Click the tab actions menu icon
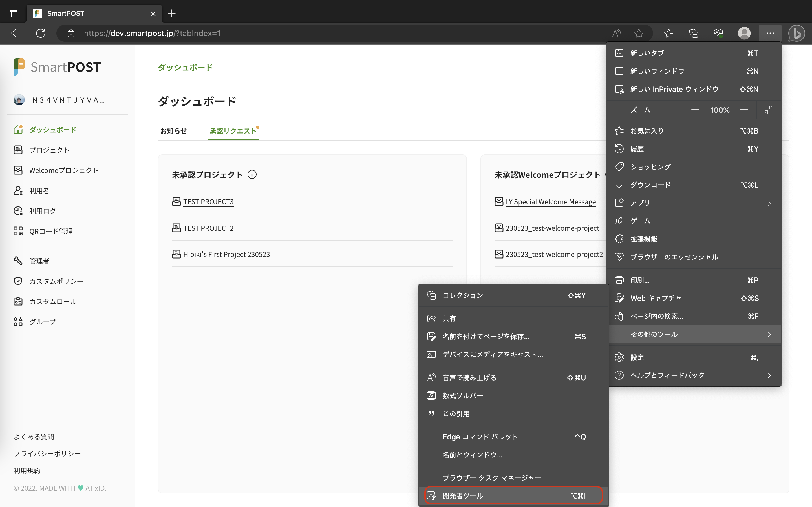 14,14
